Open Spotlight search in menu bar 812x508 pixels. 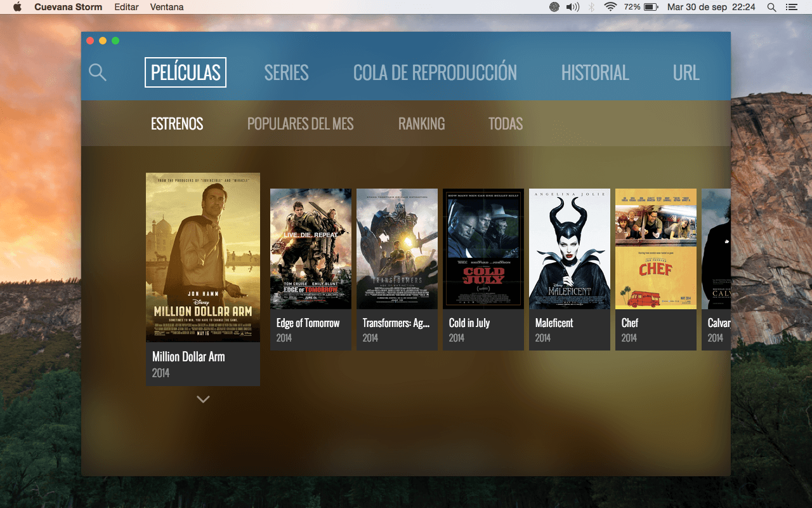coord(771,7)
